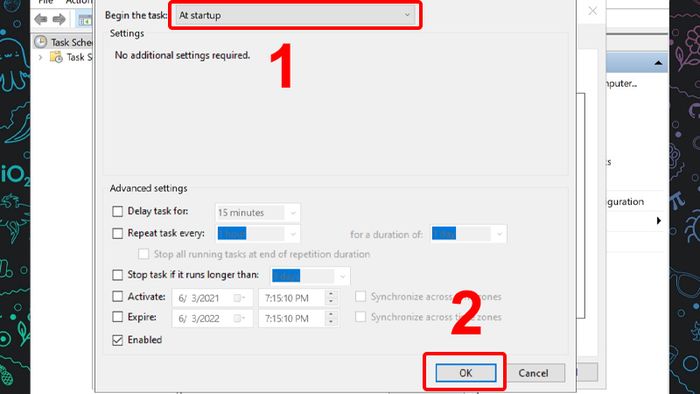
Task: Check Stop task if it runs longer than
Action: pyautogui.click(x=117, y=275)
